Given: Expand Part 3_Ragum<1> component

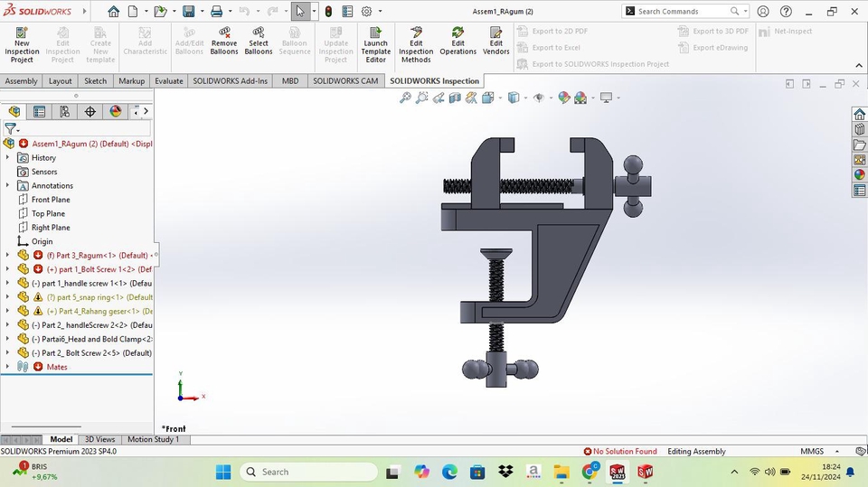Looking at the screenshot, I should point(7,255).
